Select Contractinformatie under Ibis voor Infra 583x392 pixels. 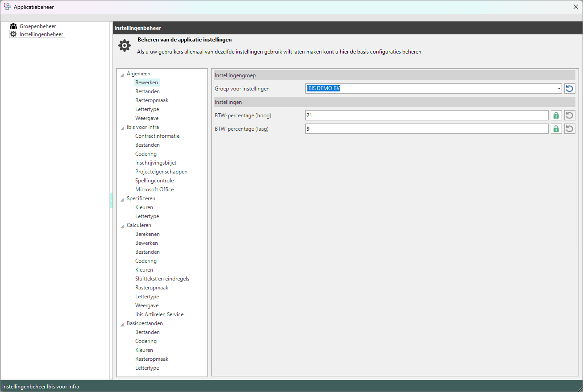click(x=157, y=136)
